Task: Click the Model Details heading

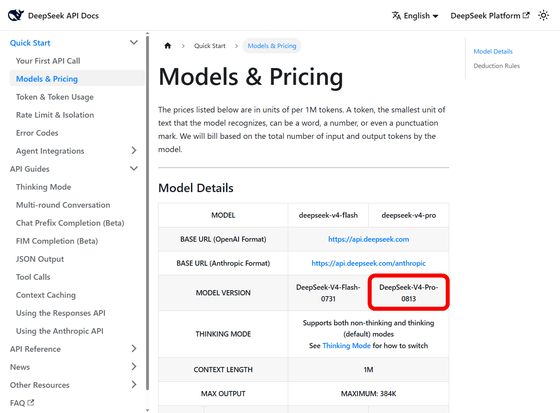Action: 196,188
